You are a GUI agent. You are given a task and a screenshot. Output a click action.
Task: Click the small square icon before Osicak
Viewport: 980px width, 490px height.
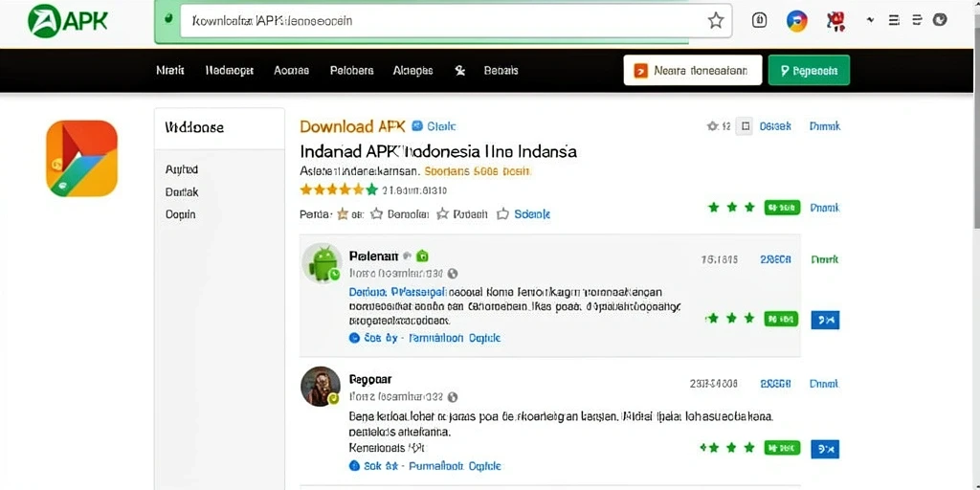(x=744, y=126)
